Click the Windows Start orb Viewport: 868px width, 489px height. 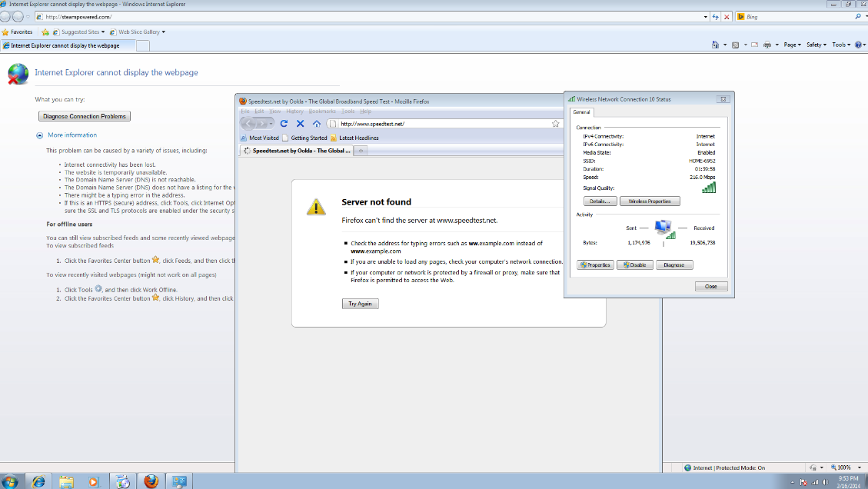pos(9,481)
